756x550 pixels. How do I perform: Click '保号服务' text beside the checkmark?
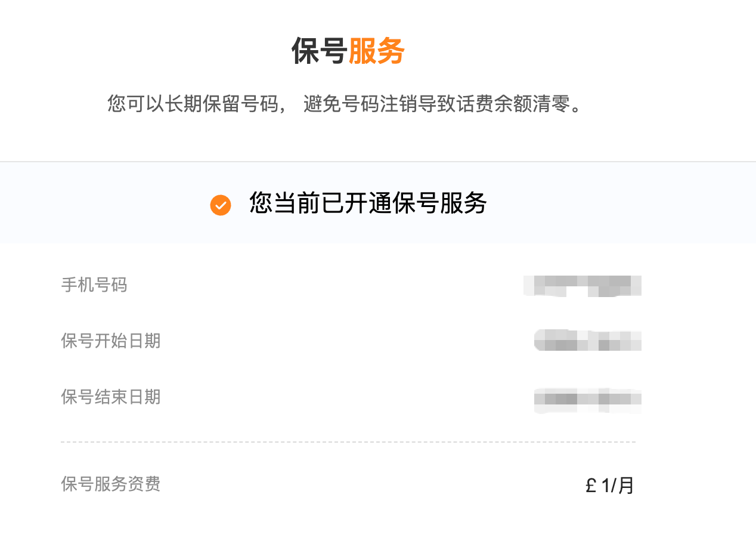[x=439, y=203]
